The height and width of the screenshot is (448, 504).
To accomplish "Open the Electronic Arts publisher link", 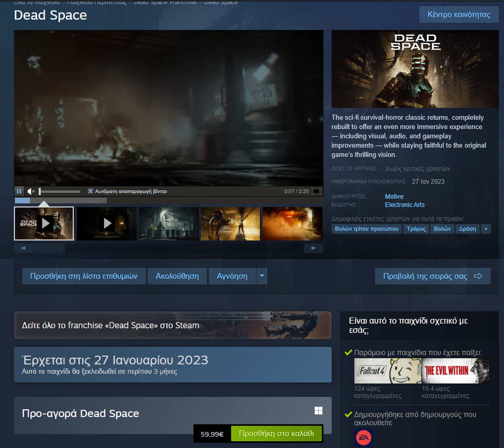I will coord(404,205).
